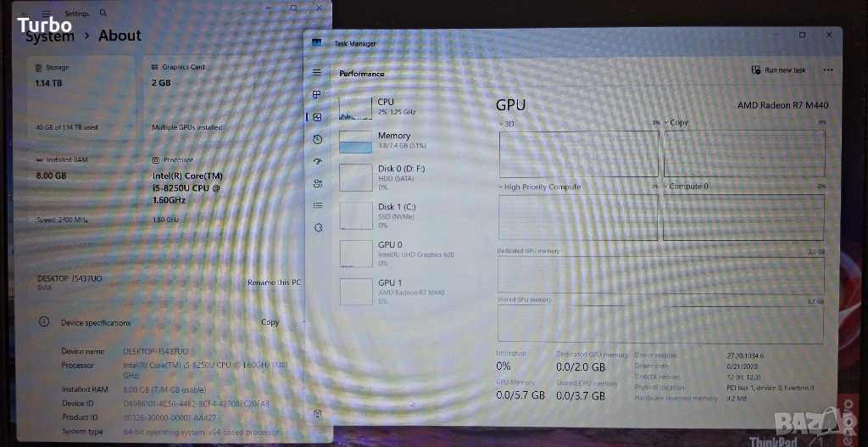Screen dimensions: 868x447
Task: Open the Details page icon
Action: [x=318, y=205]
